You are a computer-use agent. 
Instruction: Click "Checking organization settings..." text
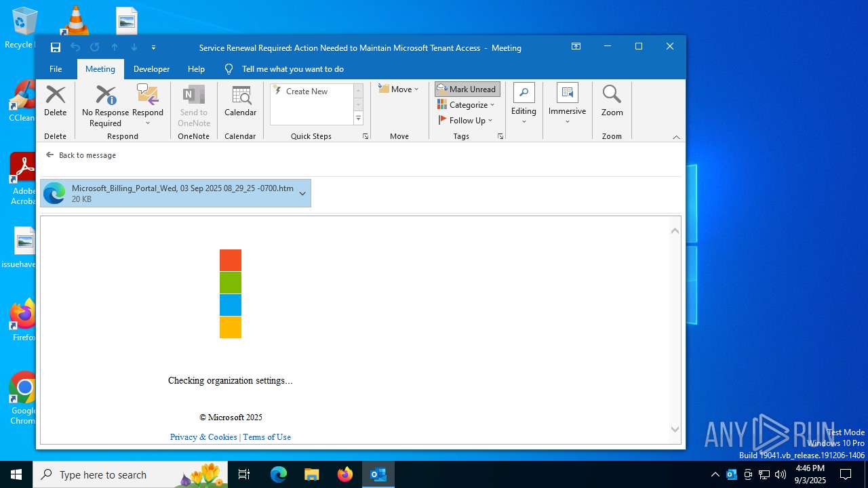tap(231, 381)
